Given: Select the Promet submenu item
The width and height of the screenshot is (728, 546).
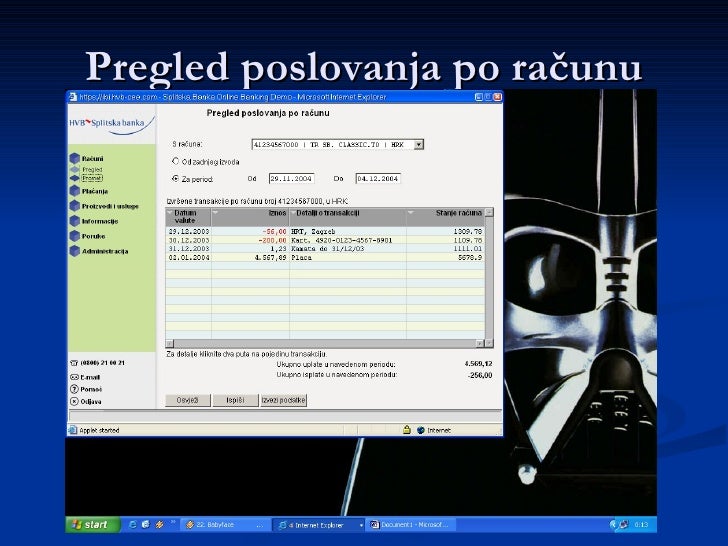Looking at the screenshot, I should [x=92, y=178].
